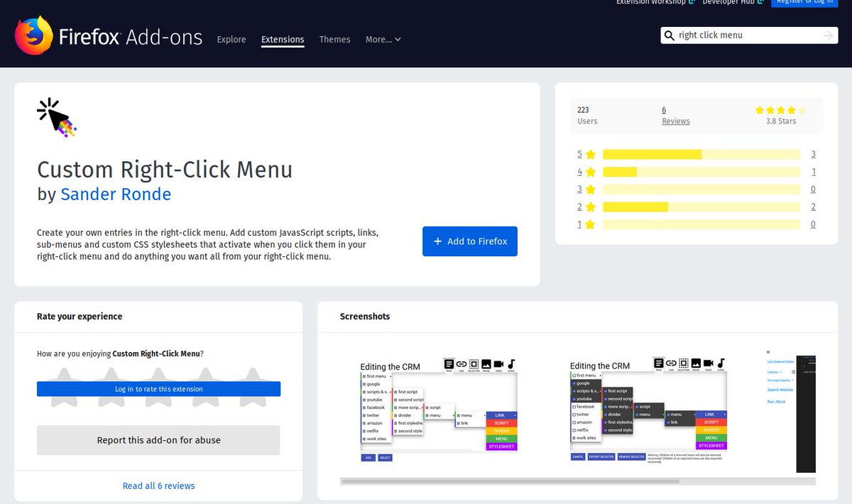Viewport: 852px width, 504px height.
Task: Filter reviews by 3 stars
Action: tap(586, 190)
